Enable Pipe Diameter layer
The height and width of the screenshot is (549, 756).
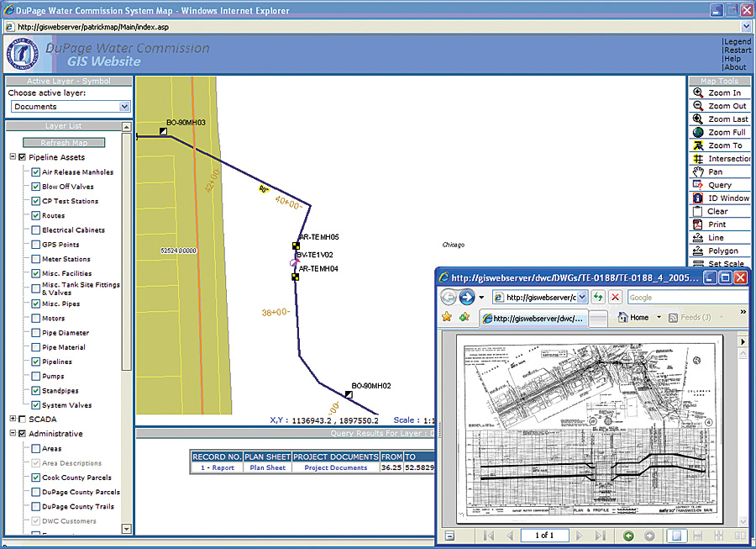[x=35, y=333]
